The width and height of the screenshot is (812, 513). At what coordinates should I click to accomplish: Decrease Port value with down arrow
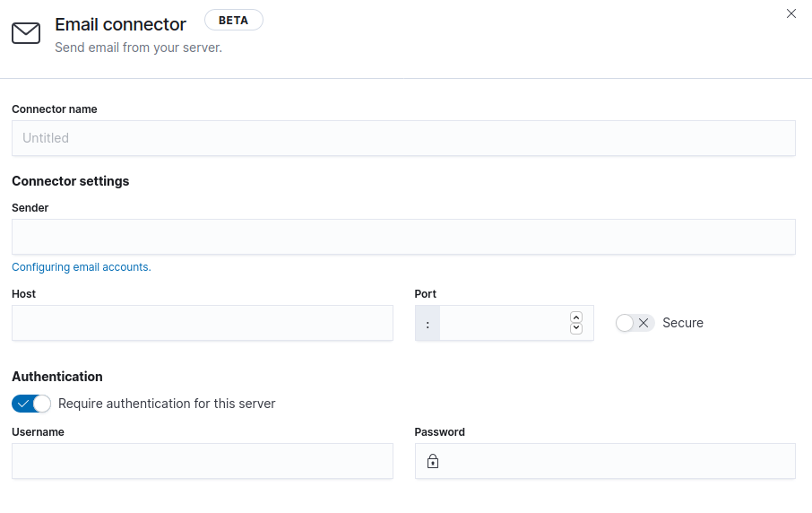click(x=576, y=328)
